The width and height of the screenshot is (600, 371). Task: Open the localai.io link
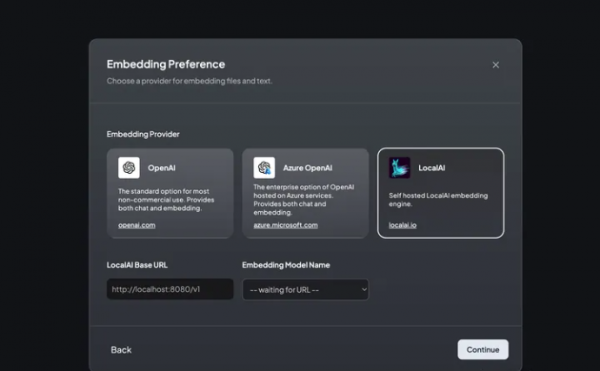click(x=403, y=225)
